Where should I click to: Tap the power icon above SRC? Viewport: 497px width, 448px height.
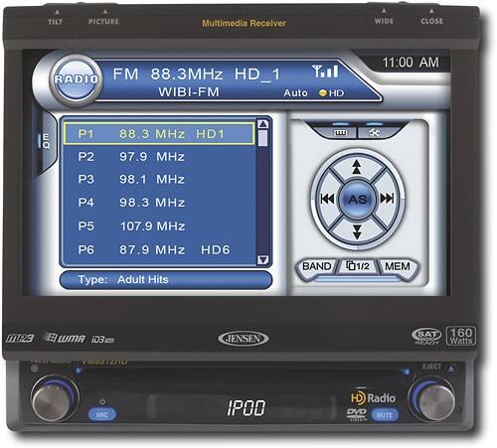coord(102,401)
